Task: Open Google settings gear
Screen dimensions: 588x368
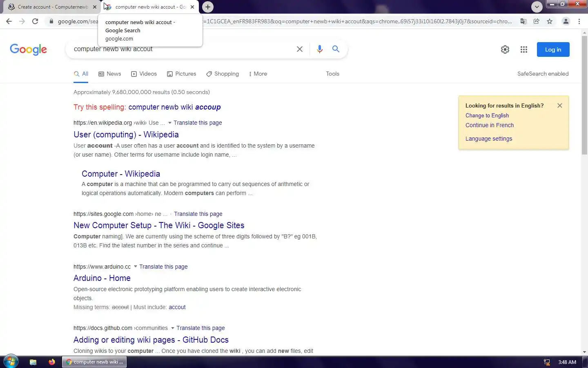Action: 505,49
